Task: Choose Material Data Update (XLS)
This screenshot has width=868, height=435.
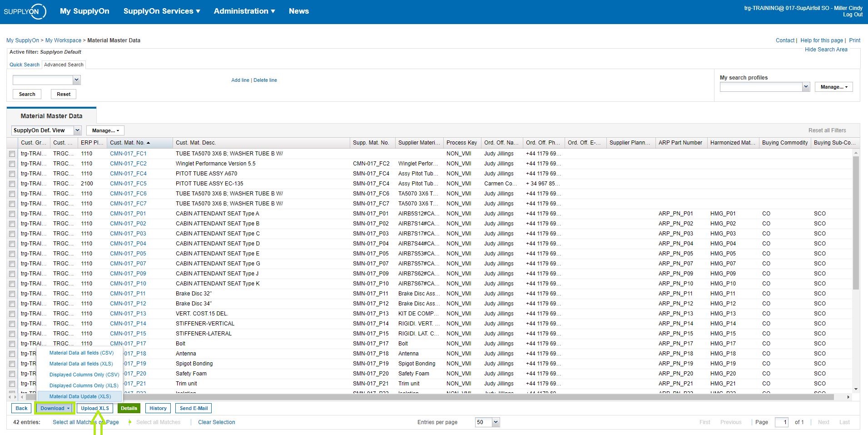Action: click(x=80, y=396)
